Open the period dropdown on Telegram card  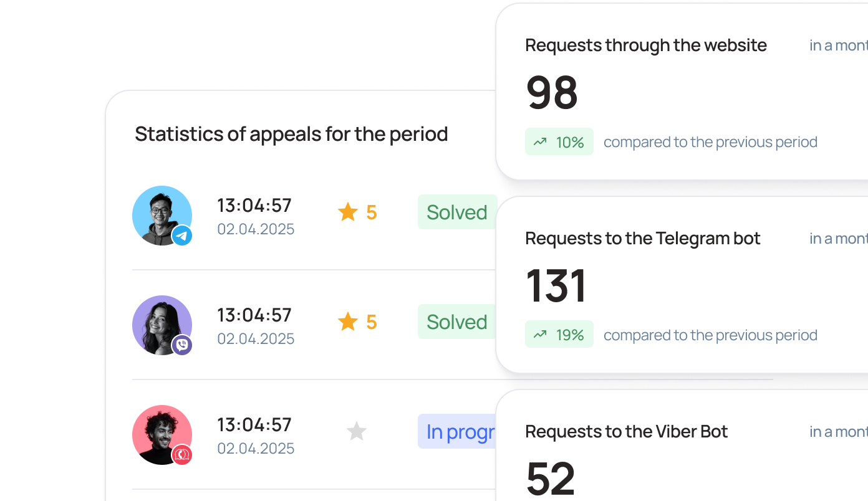pyautogui.click(x=838, y=239)
